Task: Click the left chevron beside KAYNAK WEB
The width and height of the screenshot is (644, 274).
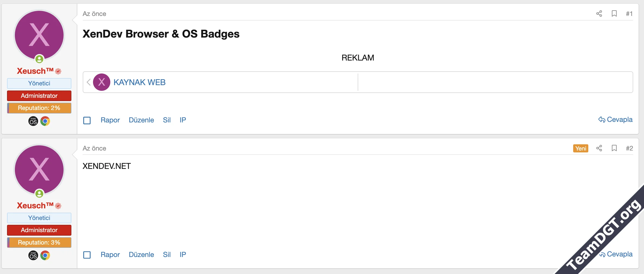Action: (x=88, y=82)
